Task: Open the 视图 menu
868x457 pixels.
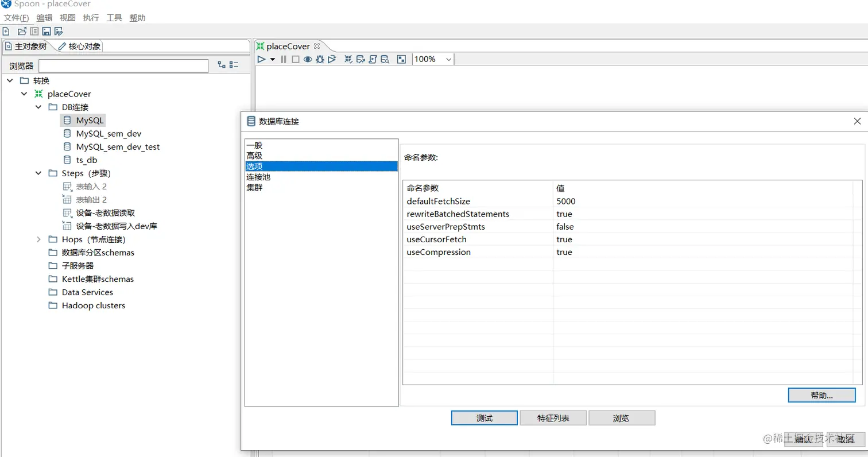Action: coord(68,18)
